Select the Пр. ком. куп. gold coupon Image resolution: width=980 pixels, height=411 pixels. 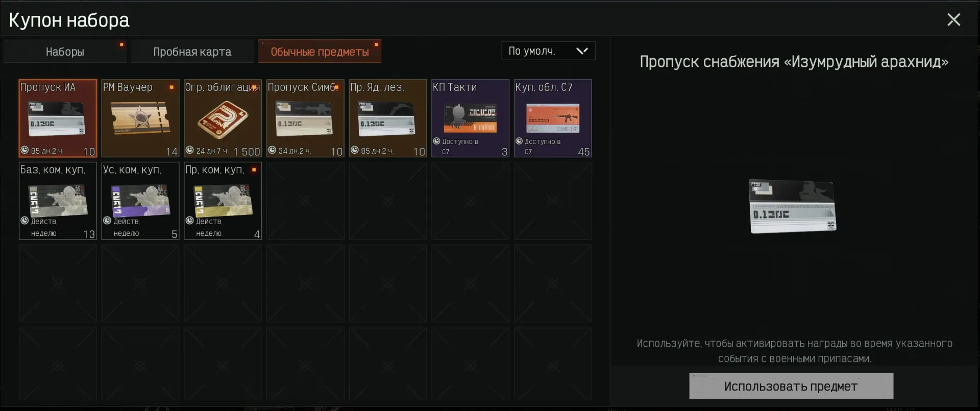tap(223, 201)
